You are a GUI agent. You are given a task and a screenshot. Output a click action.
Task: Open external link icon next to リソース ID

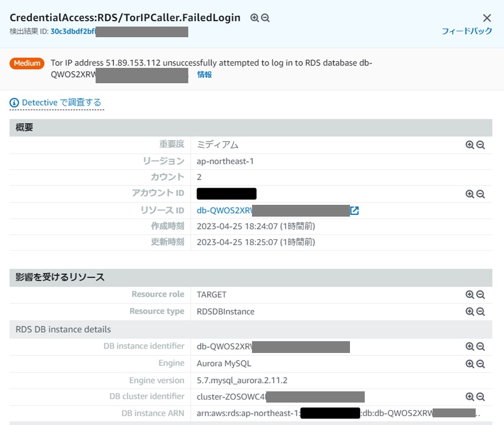(355, 211)
